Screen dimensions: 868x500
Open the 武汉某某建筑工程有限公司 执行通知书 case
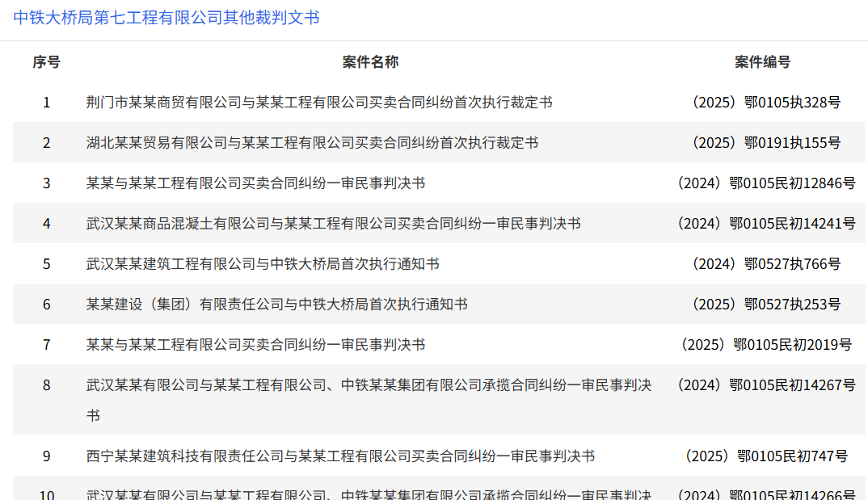(x=263, y=264)
